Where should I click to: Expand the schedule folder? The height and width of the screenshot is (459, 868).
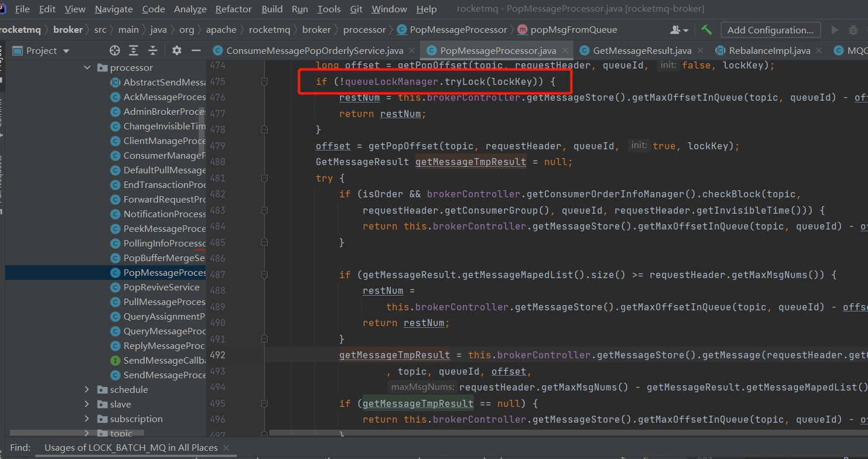(x=87, y=390)
